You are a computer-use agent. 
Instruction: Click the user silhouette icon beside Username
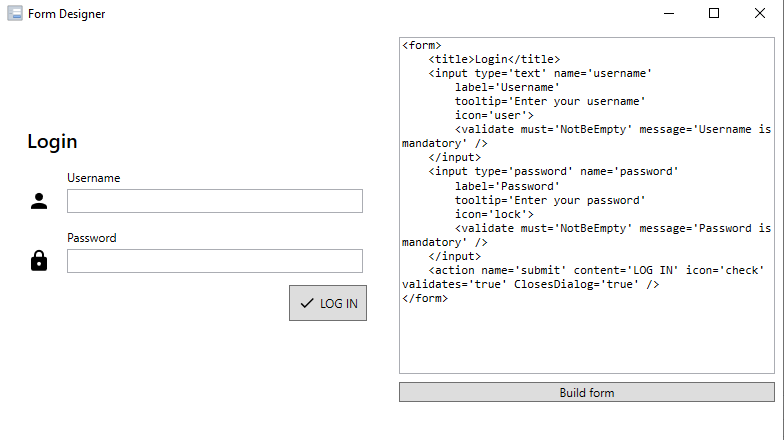point(39,201)
